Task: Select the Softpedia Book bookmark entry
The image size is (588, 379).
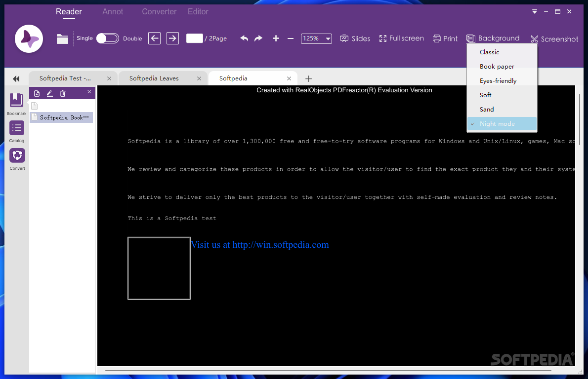Action: pos(62,117)
